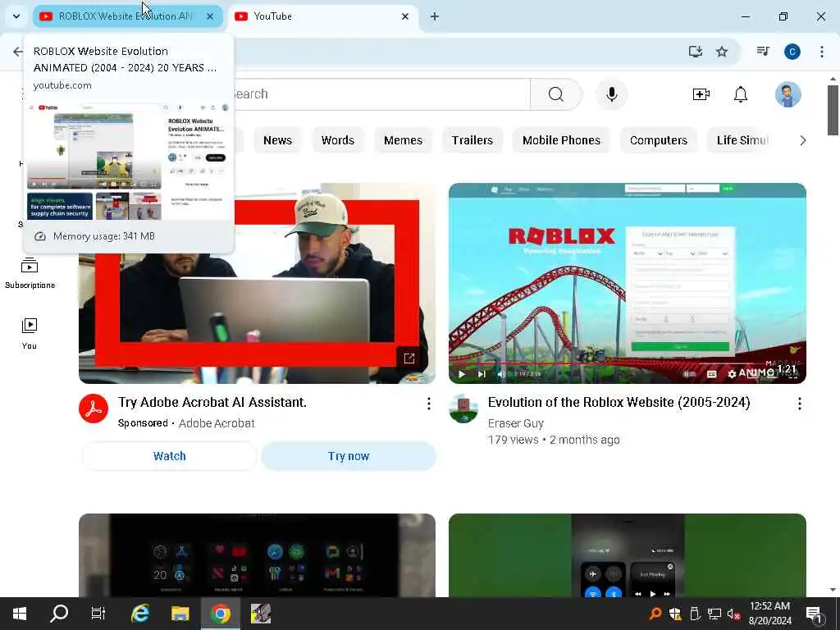The width and height of the screenshot is (840, 630).
Task: Open the network tray icon
Action: click(x=714, y=614)
